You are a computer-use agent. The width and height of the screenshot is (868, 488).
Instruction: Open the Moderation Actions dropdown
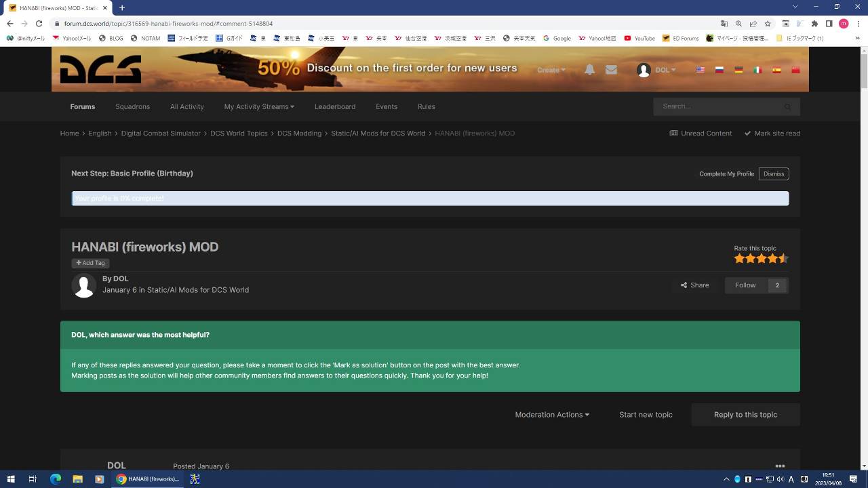click(x=552, y=415)
